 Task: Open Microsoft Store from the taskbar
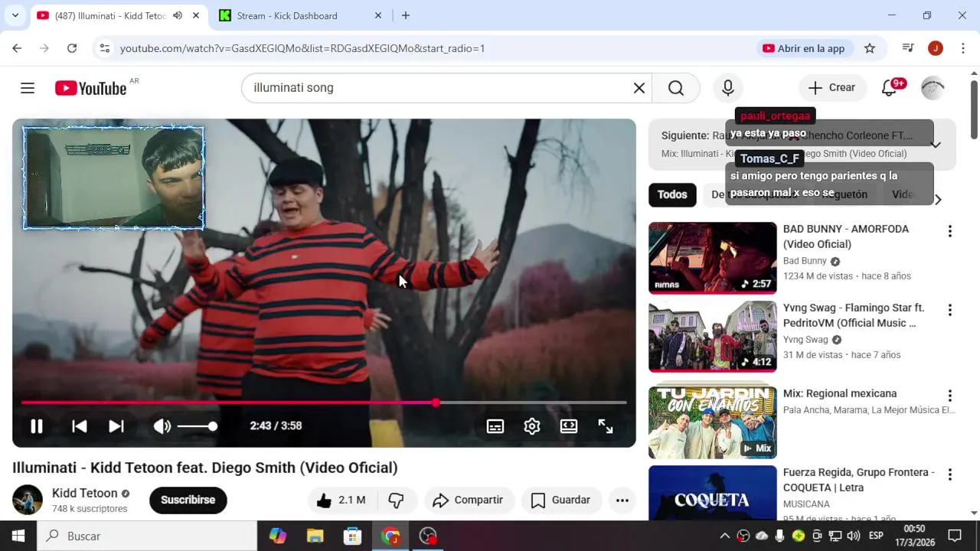352,536
